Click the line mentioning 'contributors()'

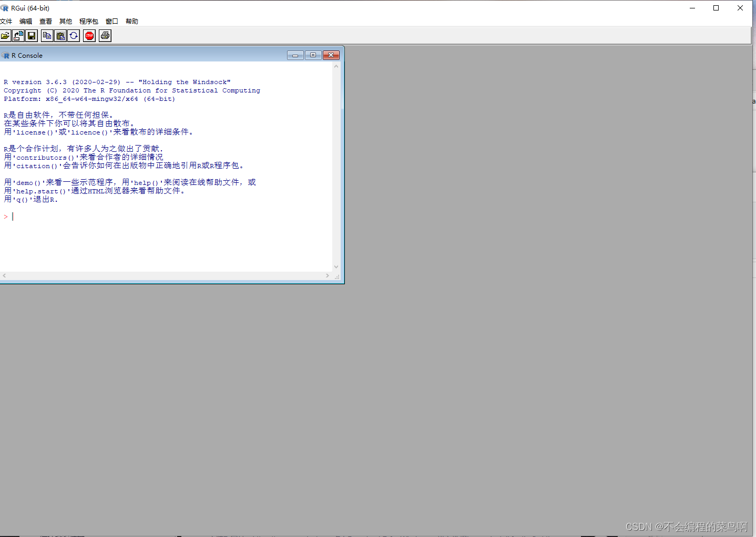point(84,157)
